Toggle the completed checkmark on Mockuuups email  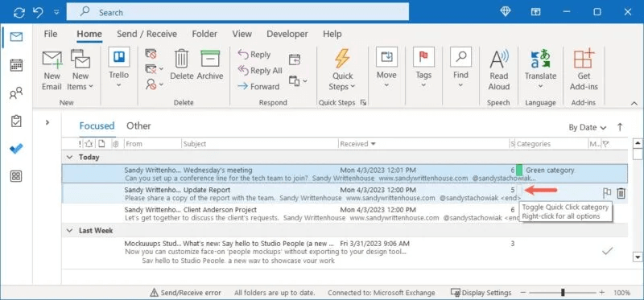tap(607, 251)
